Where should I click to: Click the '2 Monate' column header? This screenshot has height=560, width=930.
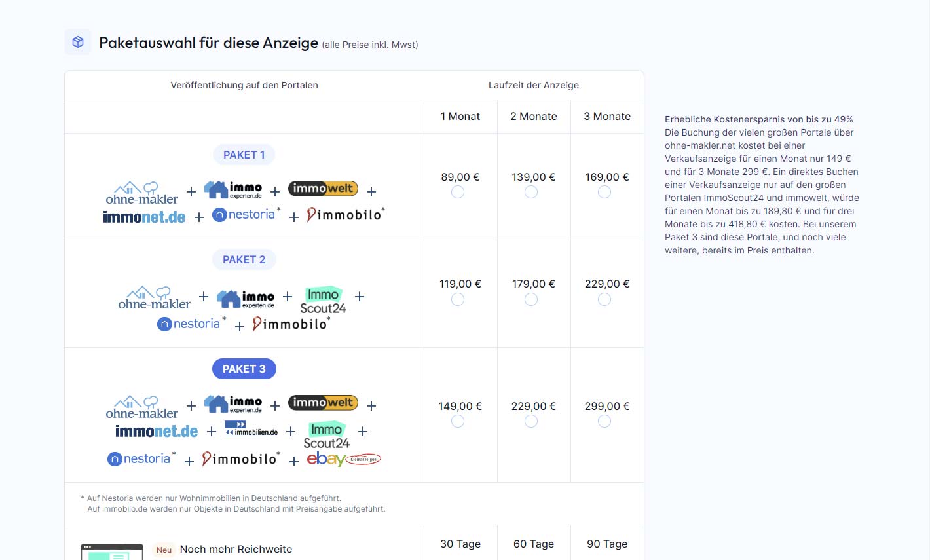point(534,116)
